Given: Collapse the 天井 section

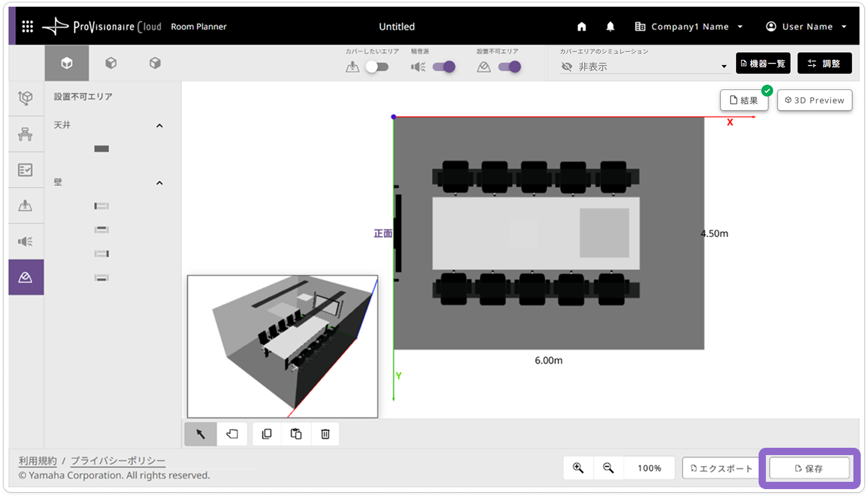Looking at the screenshot, I should [x=159, y=126].
